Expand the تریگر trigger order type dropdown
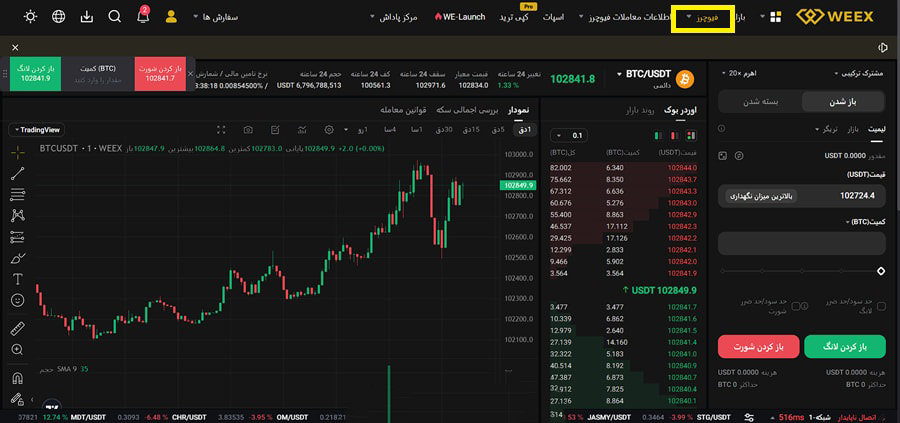 coord(827,129)
